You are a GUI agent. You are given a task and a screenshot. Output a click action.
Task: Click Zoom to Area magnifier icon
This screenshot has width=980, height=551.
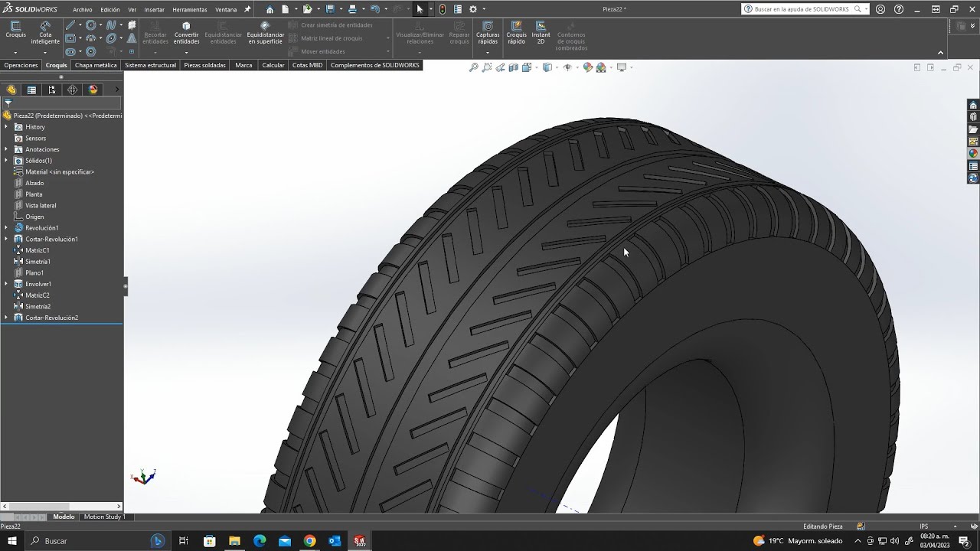click(x=487, y=67)
